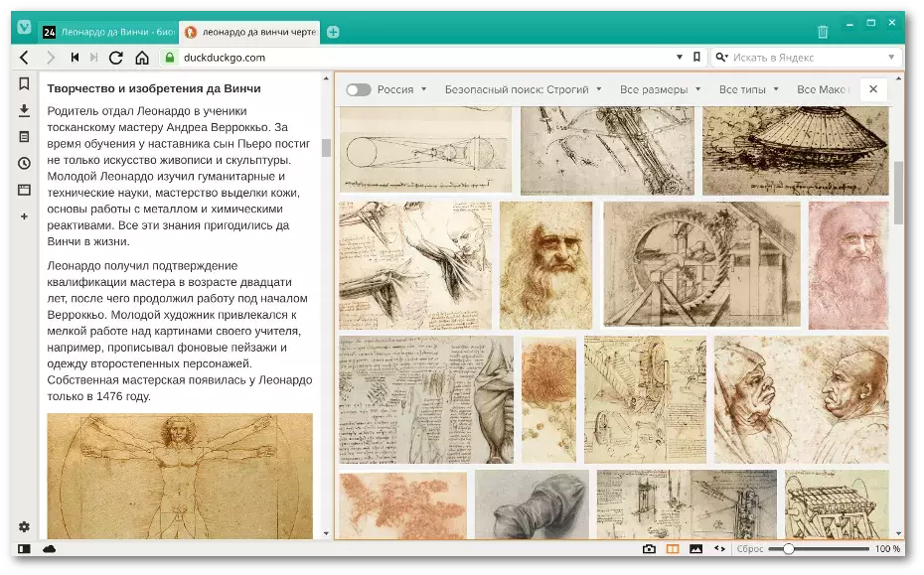
Task: Toggle image loading in status bar
Action: coord(695,548)
